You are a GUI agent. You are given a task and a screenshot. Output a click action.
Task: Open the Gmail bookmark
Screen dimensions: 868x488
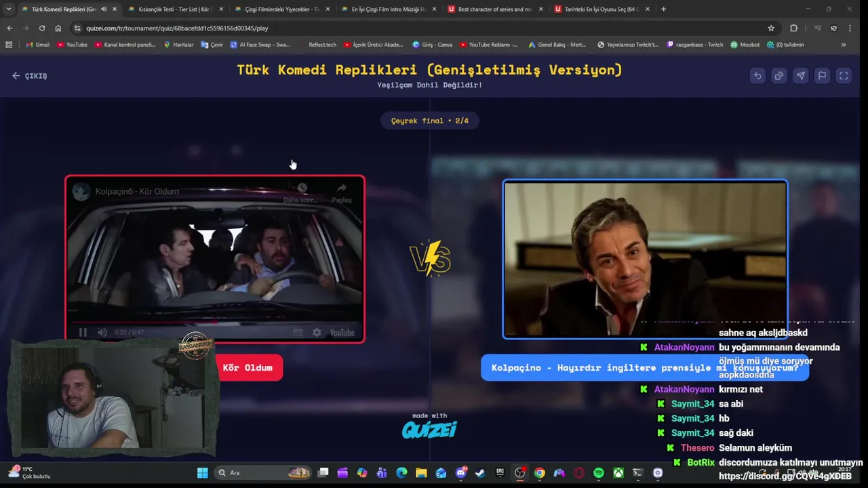(37, 45)
